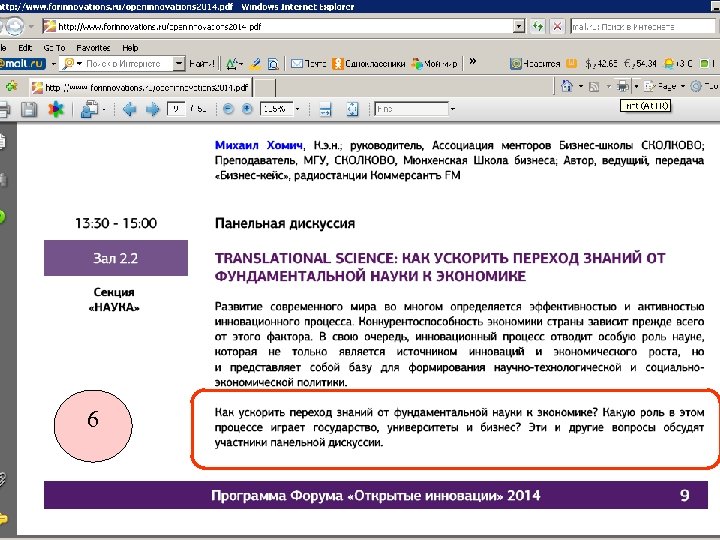This screenshot has height=540, width=720.
Task: Open the Одноклассники toolbar button
Action: (x=369, y=64)
